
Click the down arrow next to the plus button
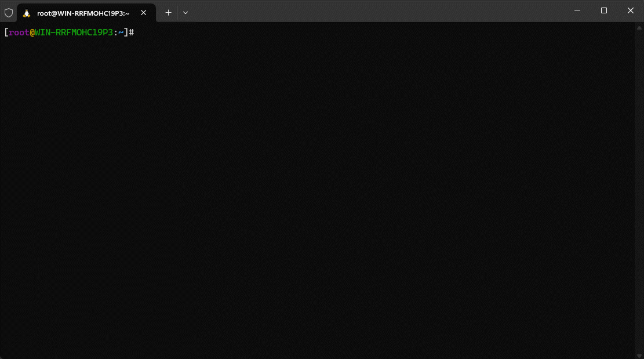pos(185,12)
